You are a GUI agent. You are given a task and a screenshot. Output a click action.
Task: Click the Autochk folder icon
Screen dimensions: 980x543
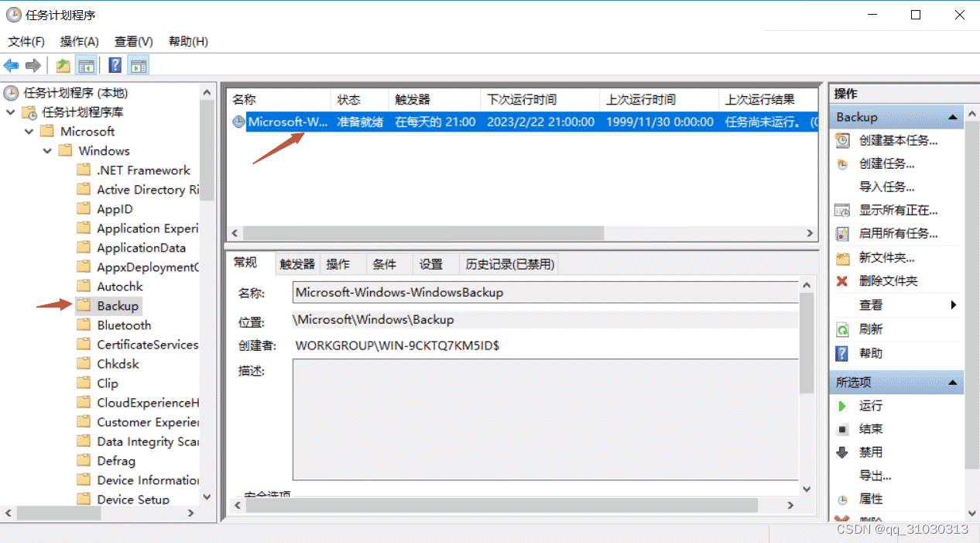tap(84, 287)
